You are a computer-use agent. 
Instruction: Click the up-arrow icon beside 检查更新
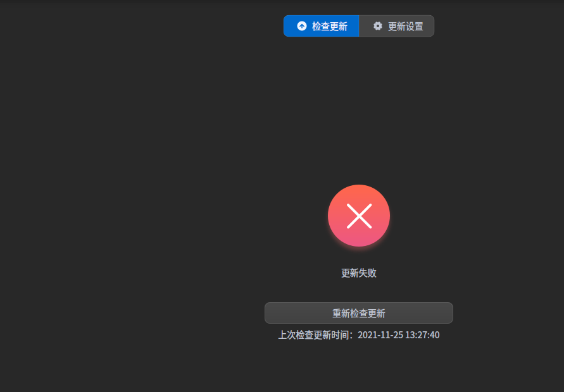point(302,26)
